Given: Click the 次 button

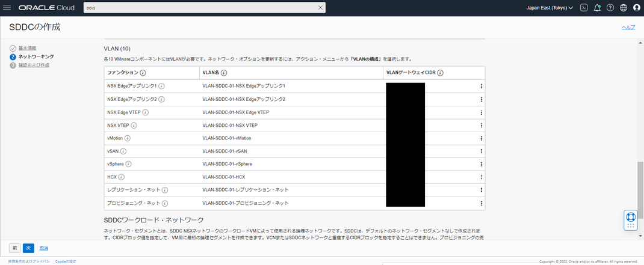Looking at the screenshot, I should pos(28,248).
